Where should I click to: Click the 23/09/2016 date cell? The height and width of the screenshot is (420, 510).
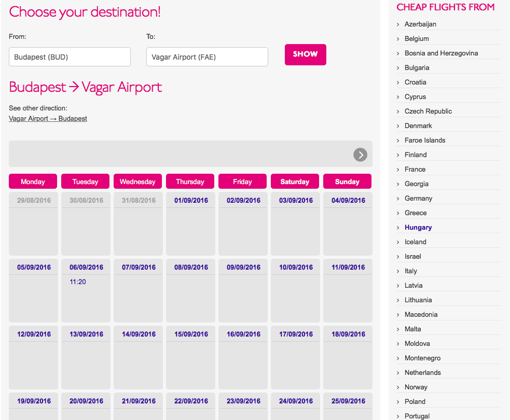coord(243,407)
